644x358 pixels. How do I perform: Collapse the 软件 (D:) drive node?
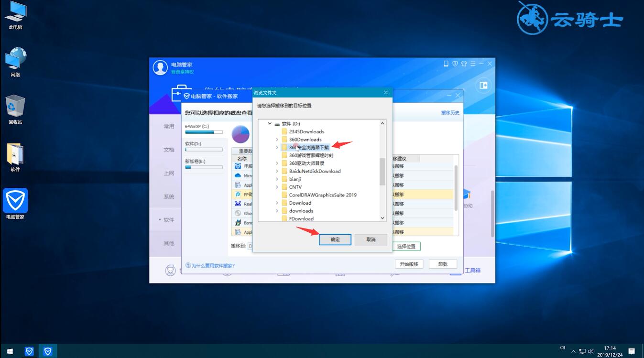(x=270, y=124)
